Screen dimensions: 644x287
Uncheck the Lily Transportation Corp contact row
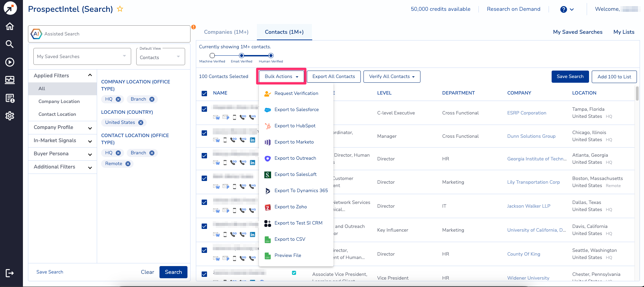[204, 178]
